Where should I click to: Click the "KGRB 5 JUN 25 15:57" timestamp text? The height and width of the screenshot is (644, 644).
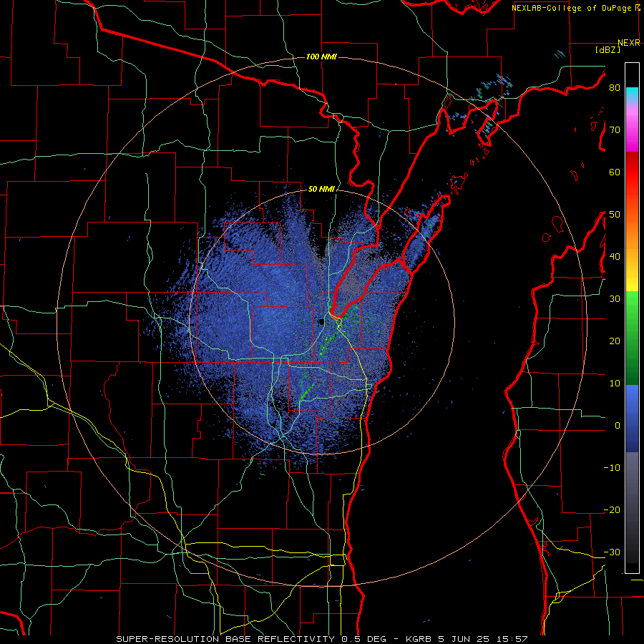(x=467, y=639)
